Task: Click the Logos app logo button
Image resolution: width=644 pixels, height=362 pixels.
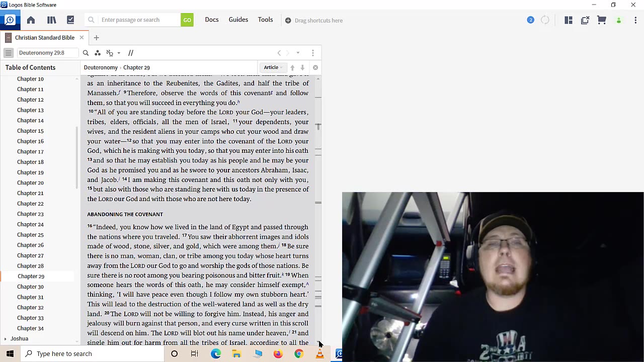Action: [10, 20]
